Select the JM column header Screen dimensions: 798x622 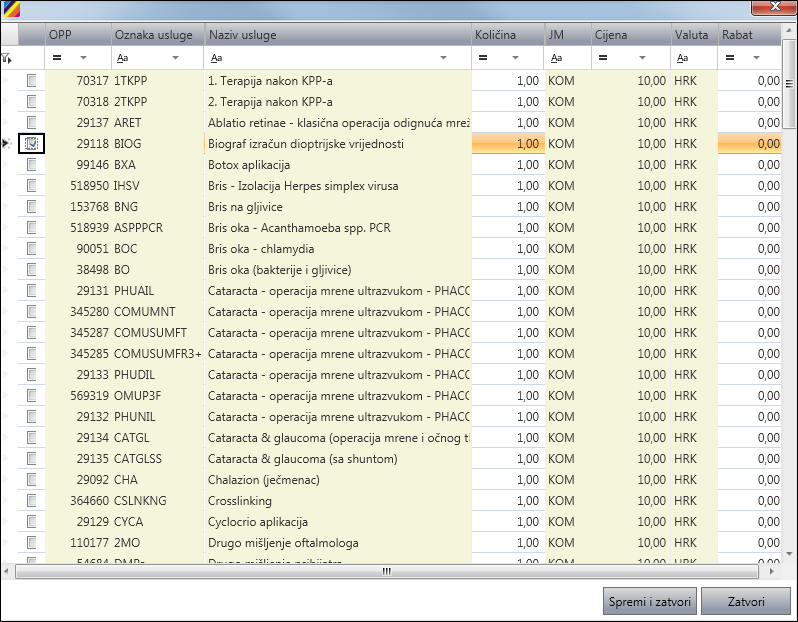coord(568,35)
